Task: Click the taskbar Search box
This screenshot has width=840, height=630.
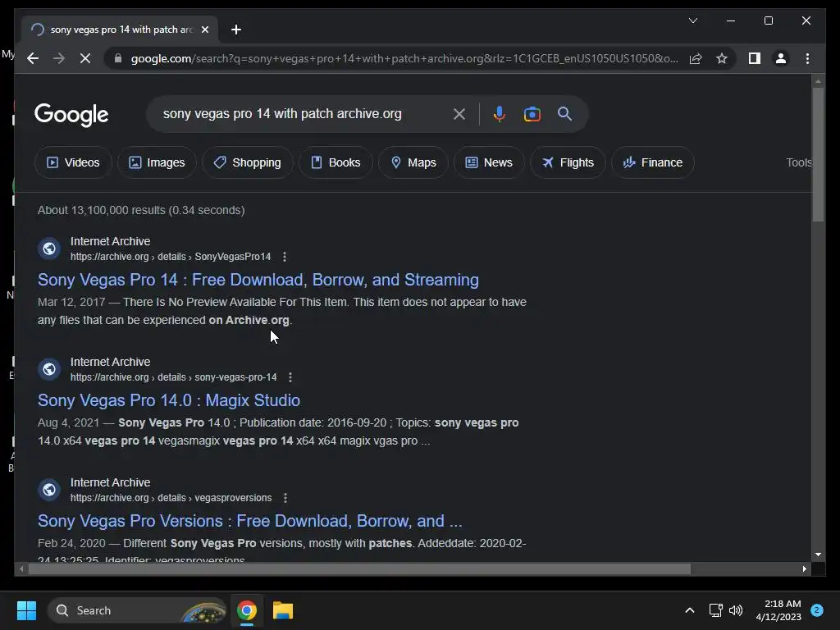Action: (x=137, y=610)
